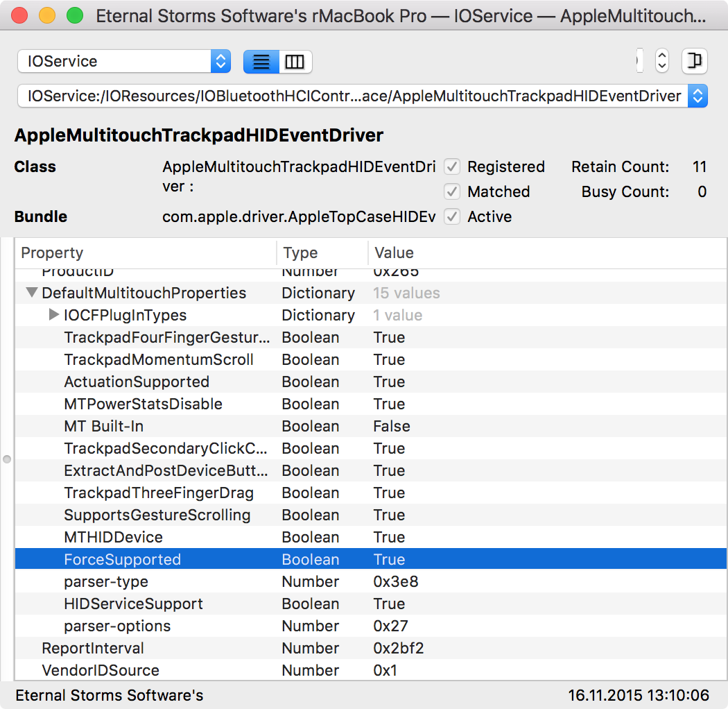Expand the IOCFPlugInTypes dictionary
This screenshot has width=728, height=709.
point(54,315)
